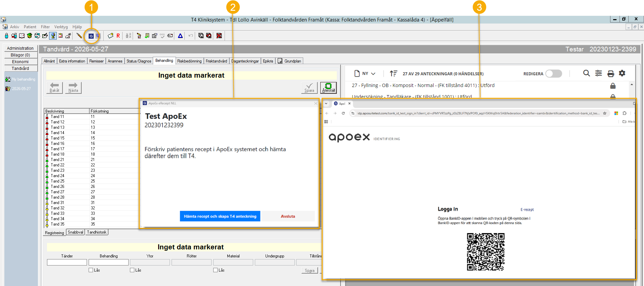
Task: Open notes settings gear icon
Action: tap(622, 73)
